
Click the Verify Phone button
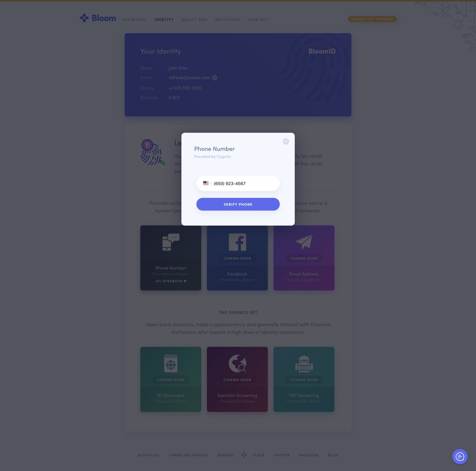(238, 204)
